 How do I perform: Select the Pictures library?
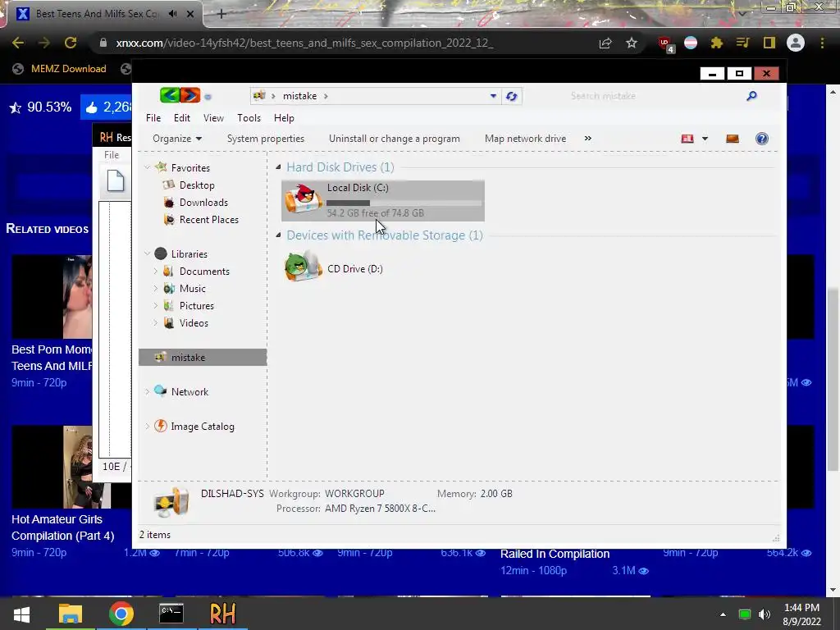[197, 305]
